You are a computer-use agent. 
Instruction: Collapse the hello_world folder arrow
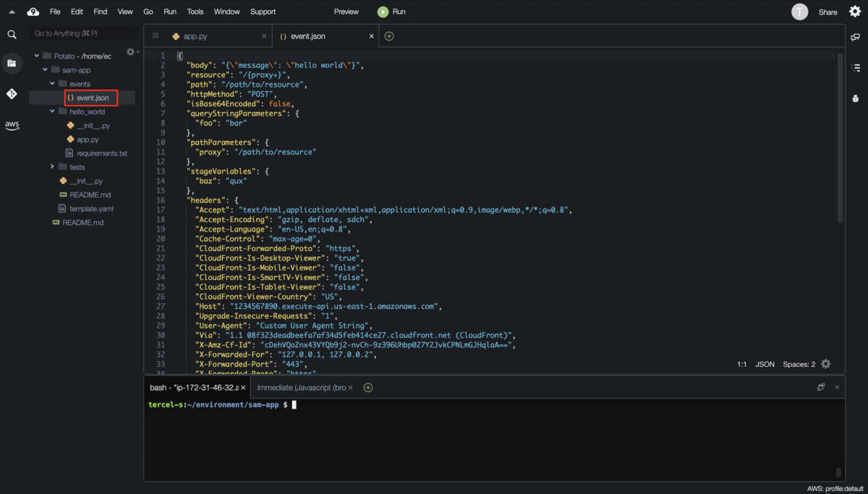[x=52, y=111]
